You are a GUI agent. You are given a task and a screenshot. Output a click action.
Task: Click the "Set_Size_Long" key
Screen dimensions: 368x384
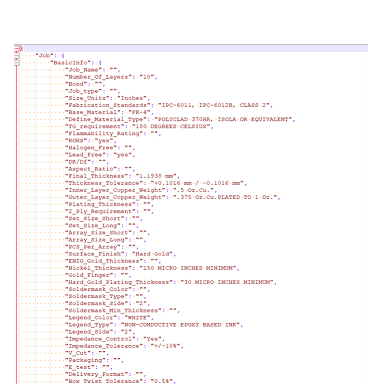click(93, 226)
